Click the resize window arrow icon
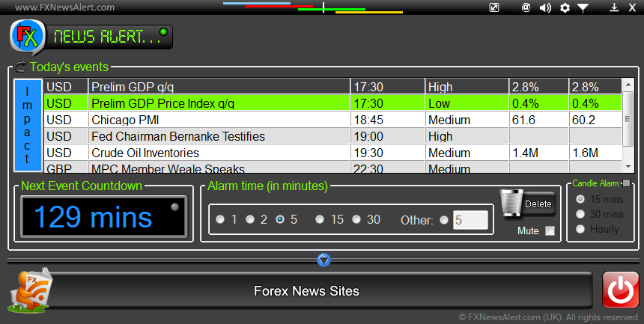 pyautogui.click(x=494, y=7)
